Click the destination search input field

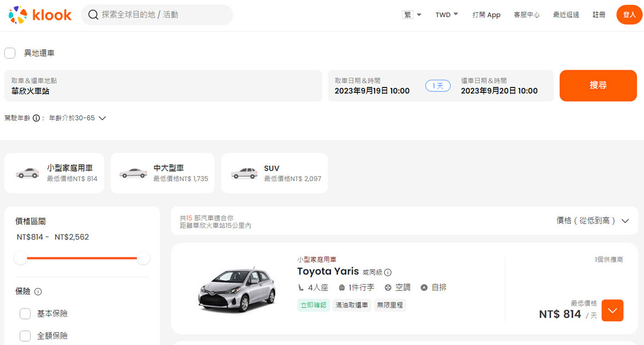click(157, 15)
